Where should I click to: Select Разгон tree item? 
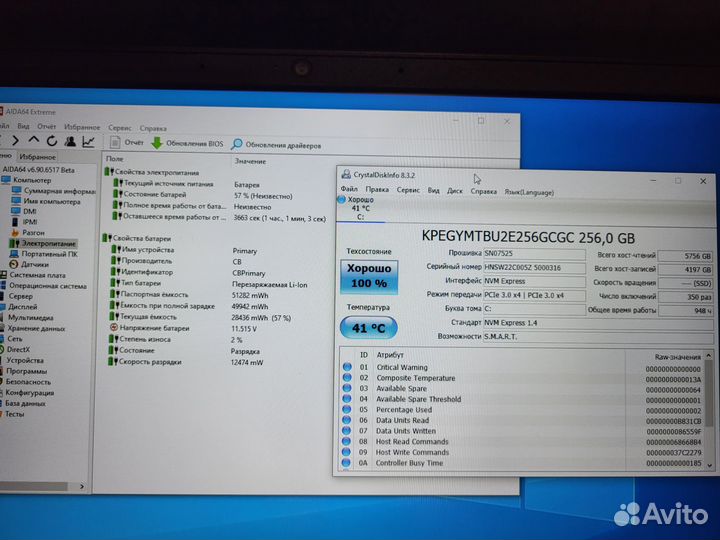coord(28,232)
